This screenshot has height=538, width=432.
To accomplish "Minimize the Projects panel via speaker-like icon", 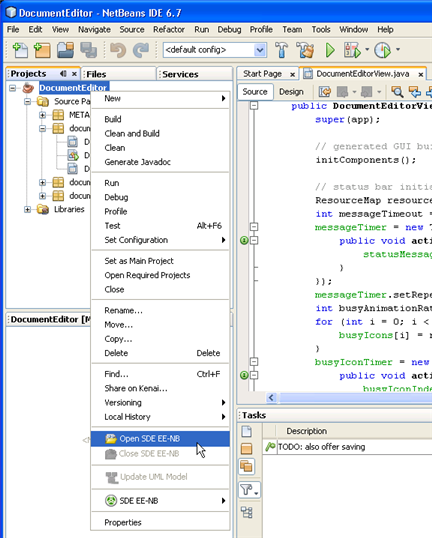I will 63,73.
